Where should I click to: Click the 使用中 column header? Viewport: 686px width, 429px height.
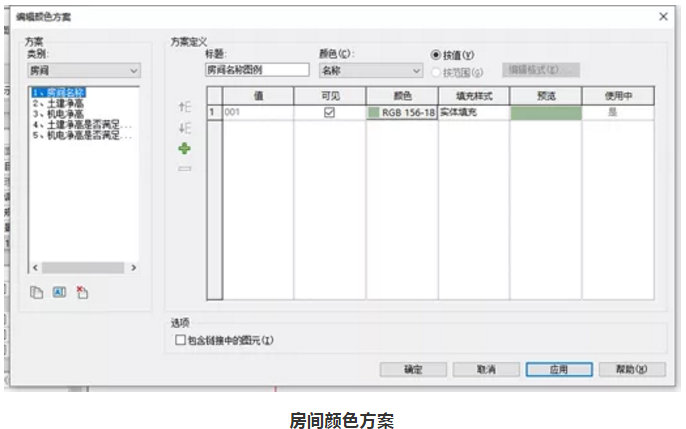(x=618, y=96)
